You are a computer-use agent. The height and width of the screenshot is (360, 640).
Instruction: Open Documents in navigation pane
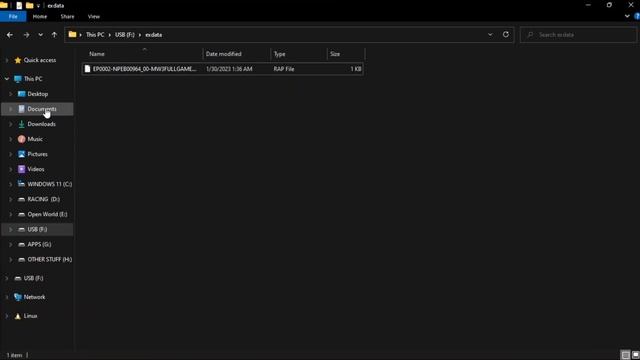[x=42, y=109]
